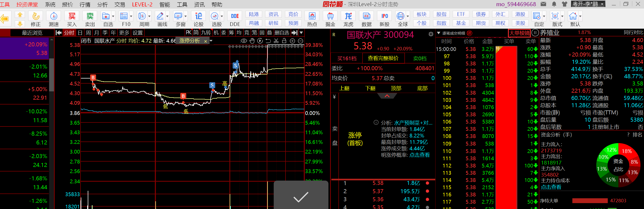This screenshot has height=209, width=644.
Task: Expand the dropdown arrow next to 自选
Action: click(x=113, y=16)
